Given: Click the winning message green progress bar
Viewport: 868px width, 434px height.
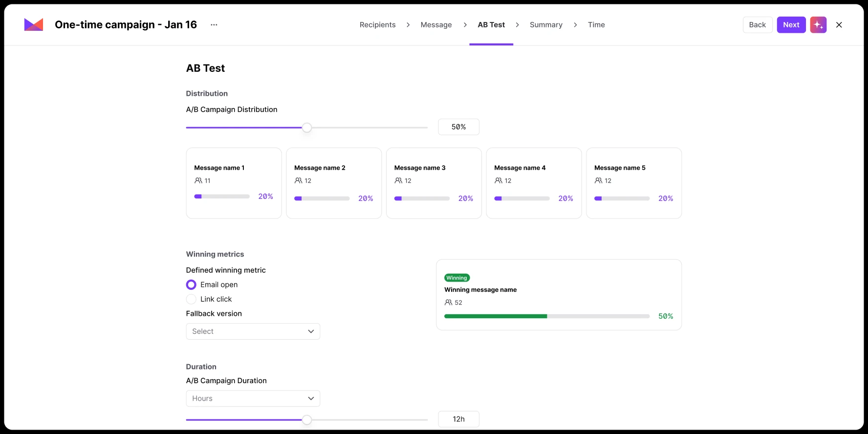Looking at the screenshot, I should click(547, 316).
